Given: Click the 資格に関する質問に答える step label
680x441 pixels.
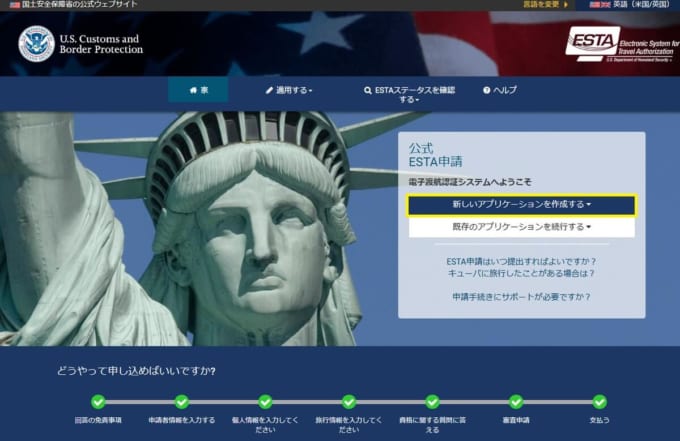Looking at the screenshot, I should point(432,425).
